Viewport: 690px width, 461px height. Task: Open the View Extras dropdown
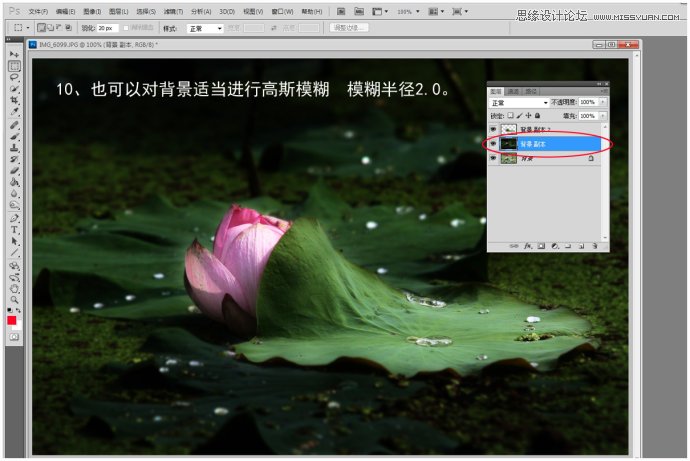coord(380,11)
